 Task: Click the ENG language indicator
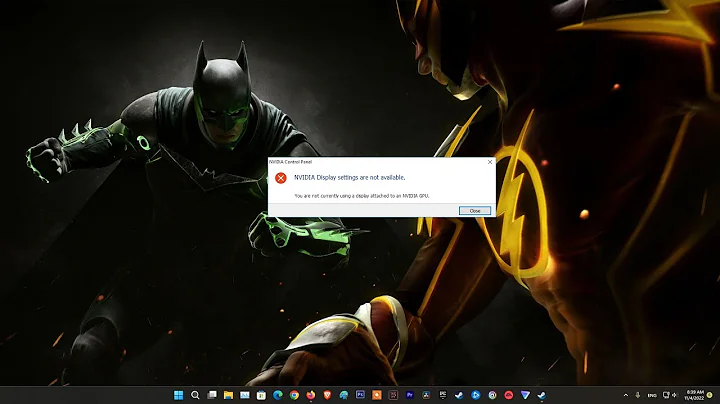click(x=652, y=395)
